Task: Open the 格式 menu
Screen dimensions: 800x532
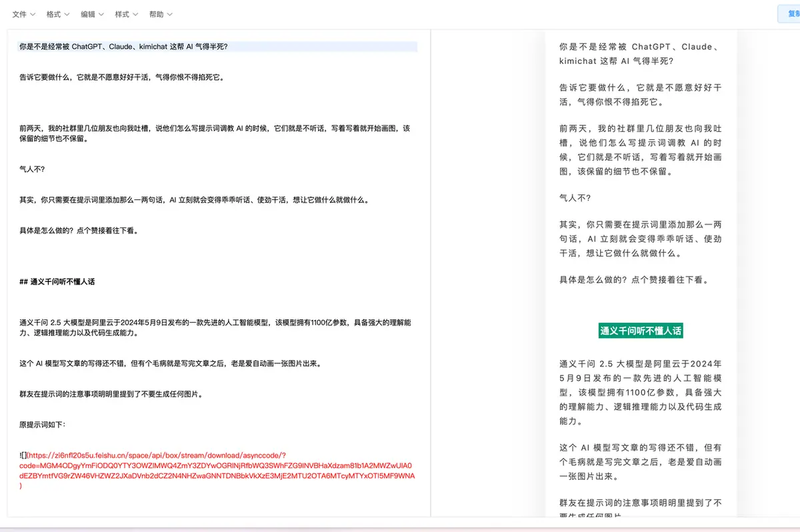Action: tap(58, 14)
